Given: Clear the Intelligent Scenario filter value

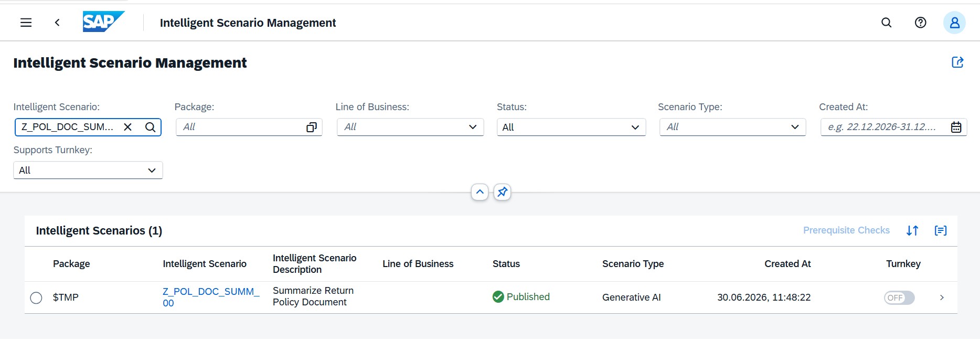Looking at the screenshot, I should coord(127,127).
